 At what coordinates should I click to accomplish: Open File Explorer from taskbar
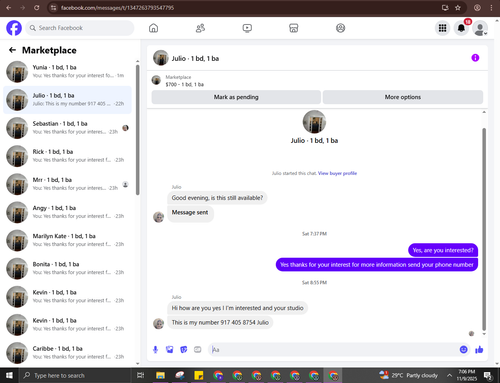[x=160, y=375]
